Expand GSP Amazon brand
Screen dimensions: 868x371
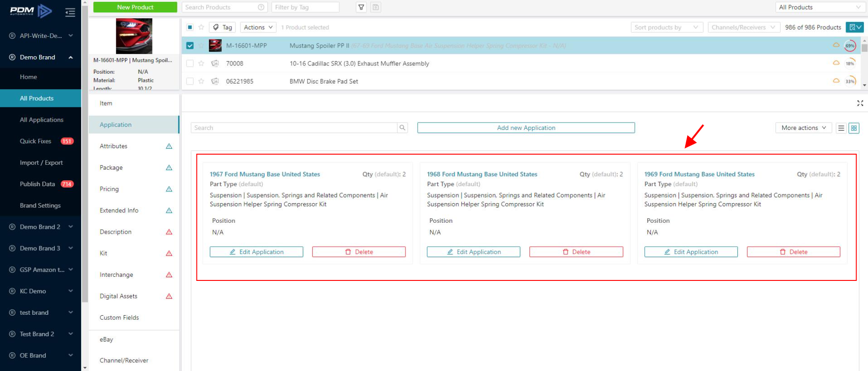(41, 270)
